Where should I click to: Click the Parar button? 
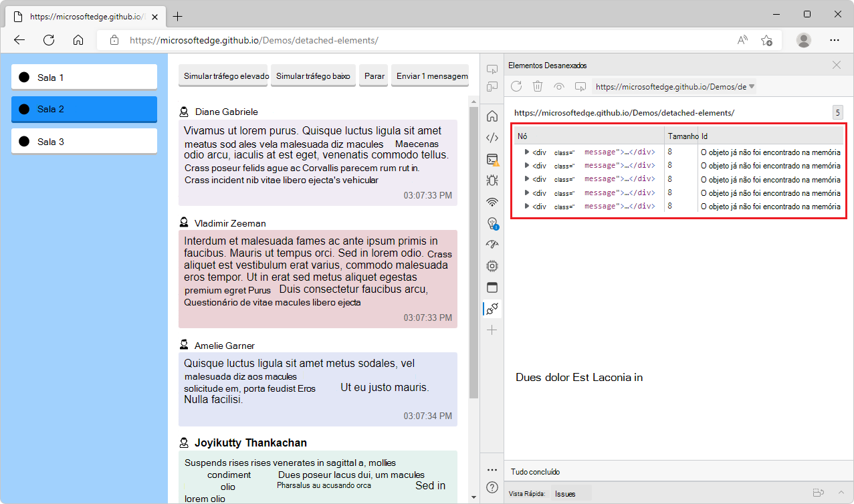pos(375,76)
